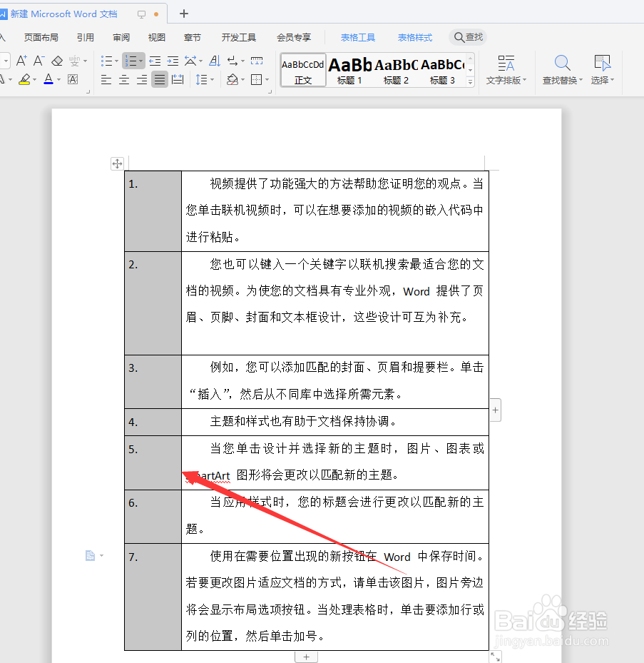Open the font settings dialog launcher
Viewport: 644px width, 663px height.
(x=88, y=92)
